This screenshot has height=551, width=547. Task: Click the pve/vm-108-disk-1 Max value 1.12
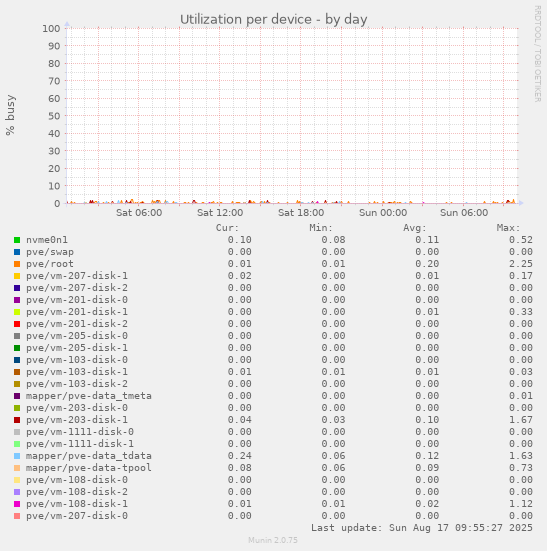(x=521, y=504)
